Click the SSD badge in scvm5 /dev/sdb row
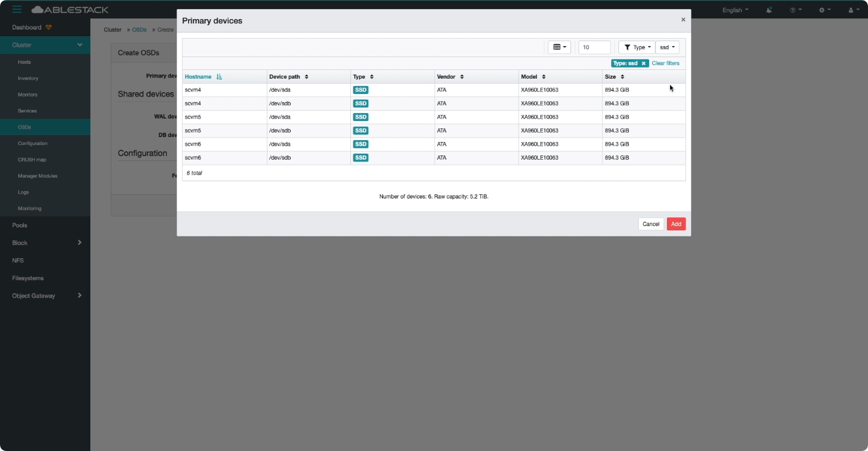This screenshot has height=451, width=868. (361, 130)
